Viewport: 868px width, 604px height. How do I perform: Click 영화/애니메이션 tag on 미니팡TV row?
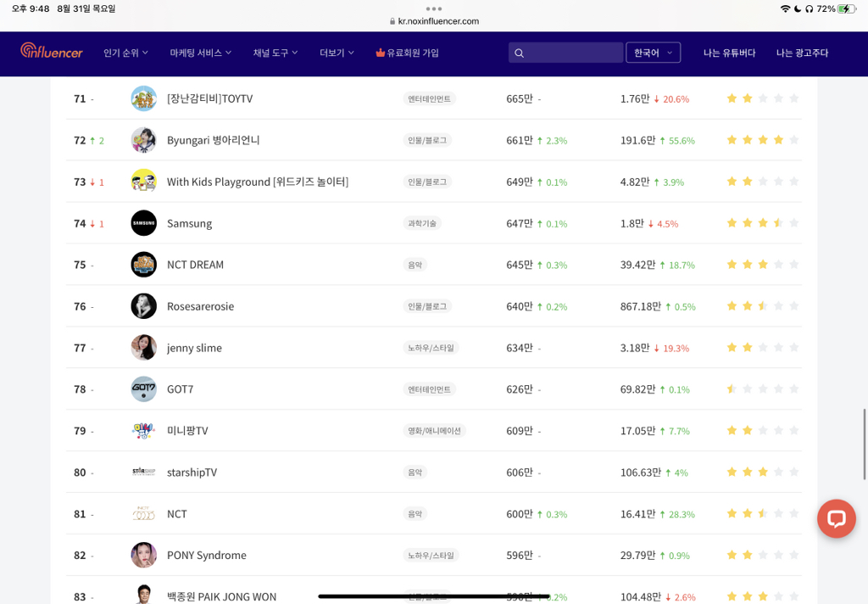434,431
